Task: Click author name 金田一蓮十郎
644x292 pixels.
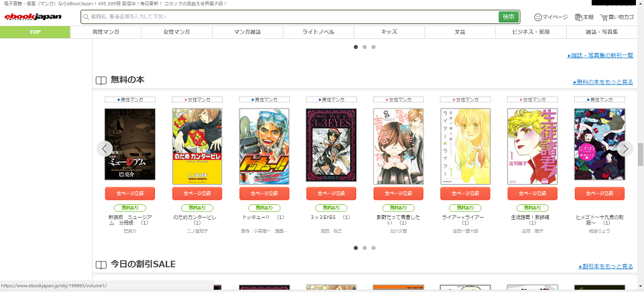Action: pyautogui.click(x=466, y=231)
